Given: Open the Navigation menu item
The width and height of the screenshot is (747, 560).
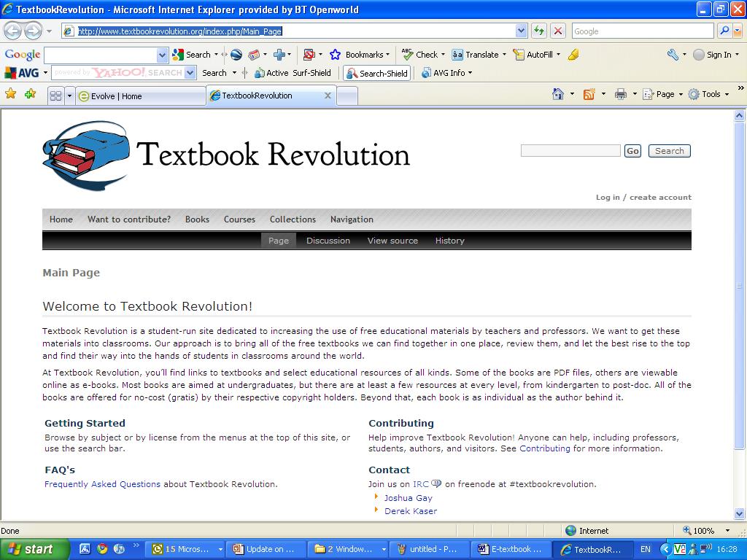Looking at the screenshot, I should (x=352, y=219).
